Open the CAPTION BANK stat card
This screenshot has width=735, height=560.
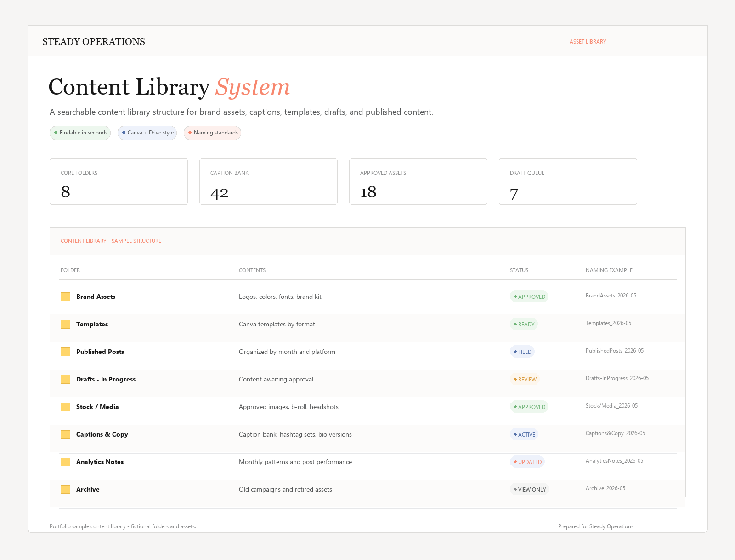(268, 181)
